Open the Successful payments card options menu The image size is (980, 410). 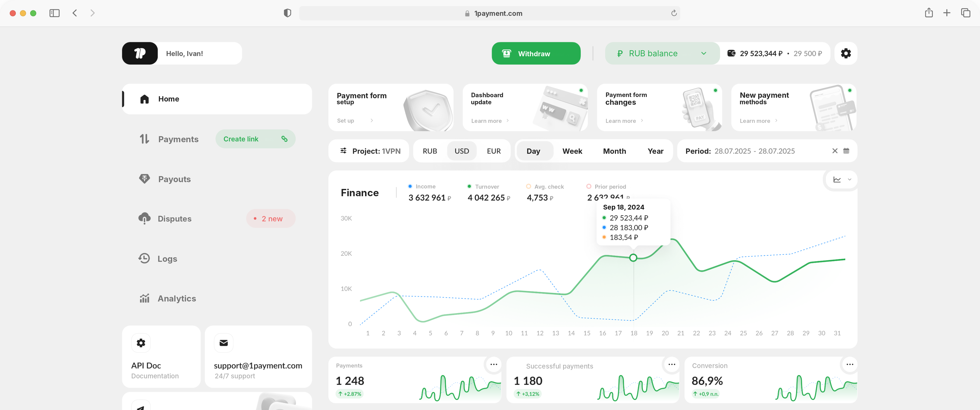pos(672,364)
